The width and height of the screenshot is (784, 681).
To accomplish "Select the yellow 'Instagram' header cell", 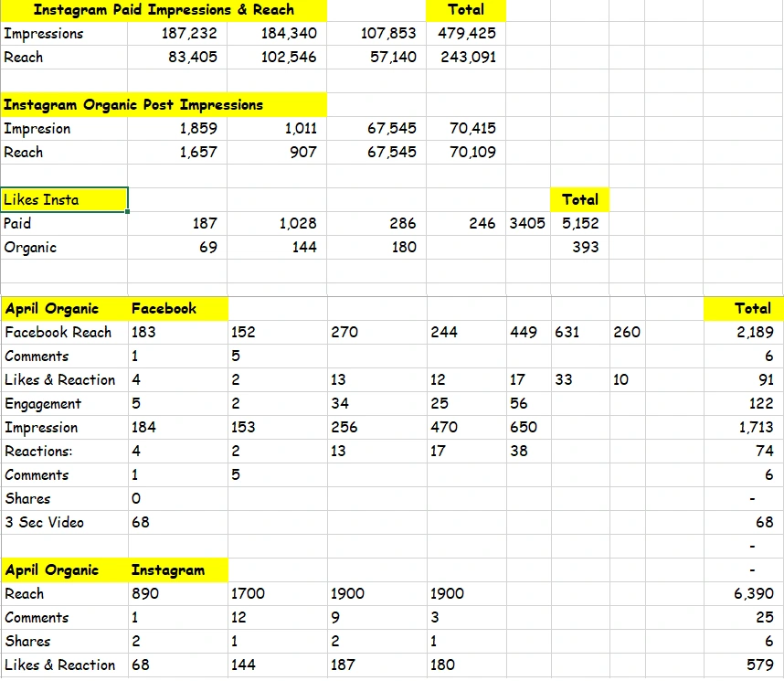I will (178, 569).
